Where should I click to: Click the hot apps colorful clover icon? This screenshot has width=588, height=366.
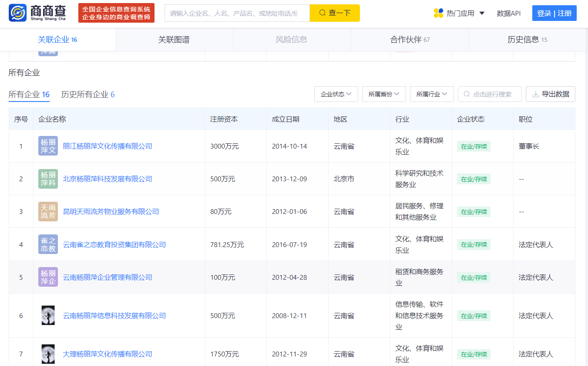tap(438, 13)
